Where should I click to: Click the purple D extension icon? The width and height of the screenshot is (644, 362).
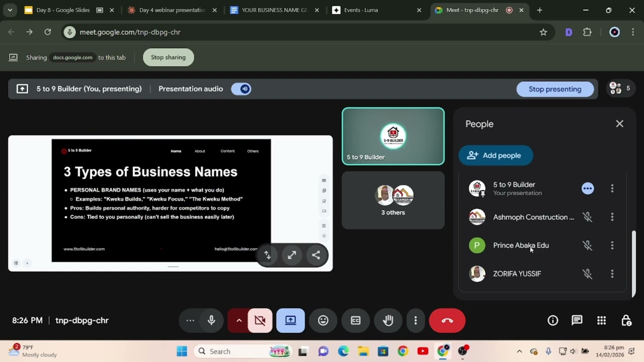[x=569, y=32]
